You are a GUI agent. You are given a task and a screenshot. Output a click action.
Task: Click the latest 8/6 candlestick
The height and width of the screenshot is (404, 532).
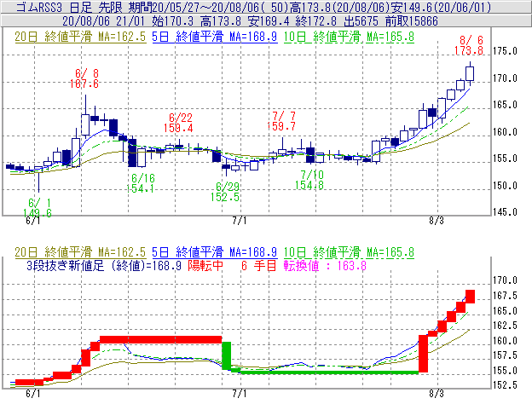(470, 73)
